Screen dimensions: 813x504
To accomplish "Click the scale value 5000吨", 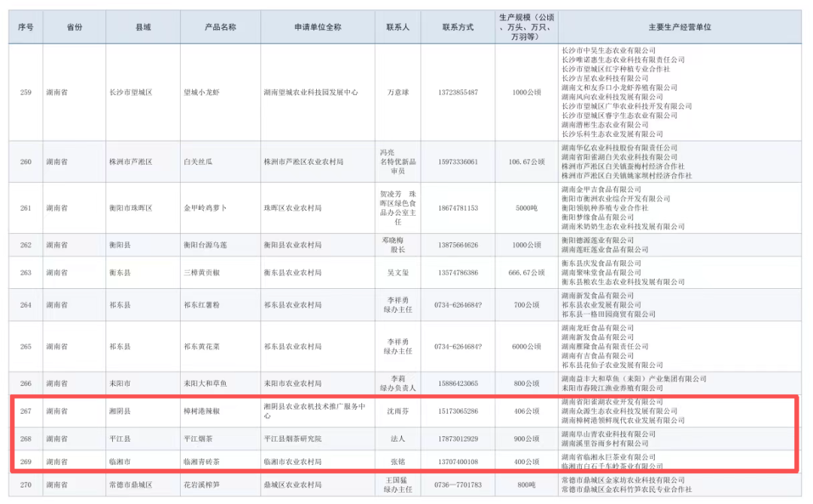I will (x=526, y=208).
